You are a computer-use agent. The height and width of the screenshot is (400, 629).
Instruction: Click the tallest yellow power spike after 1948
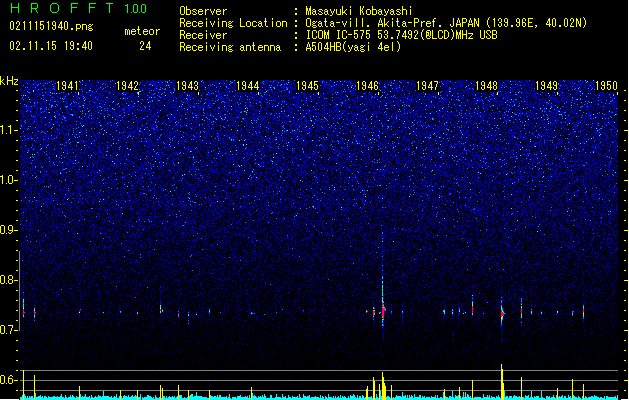[x=501, y=382]
